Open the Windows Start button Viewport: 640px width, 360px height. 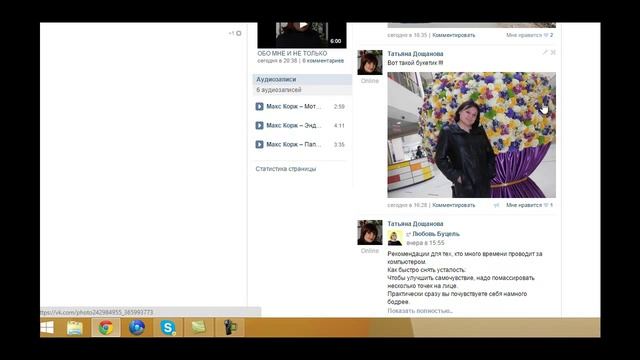pos(47,327)
